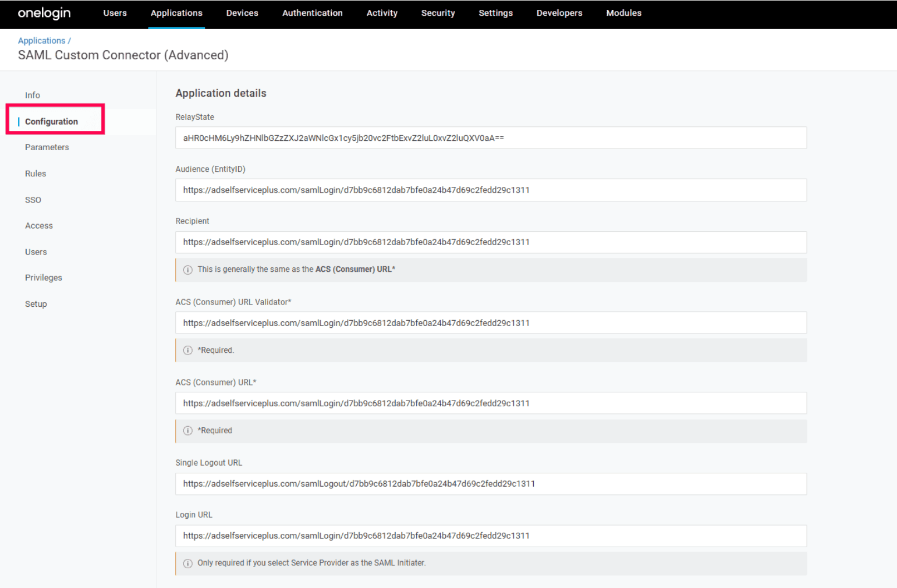Focus the RelayState input field
This screenshot has width=897, height=588.
(491, 138)
